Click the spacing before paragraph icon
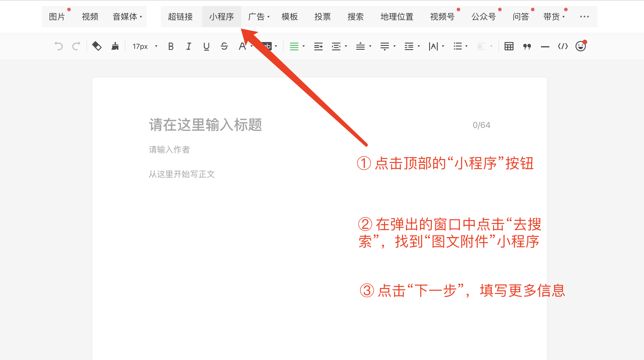Screen dimensions: 644x360 pos(360,46)
